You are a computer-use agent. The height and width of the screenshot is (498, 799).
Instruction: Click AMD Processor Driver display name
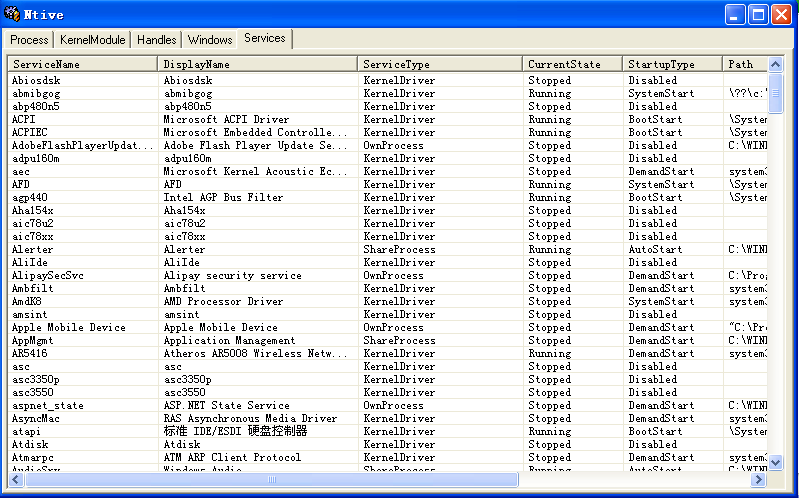[x=223, y=301]
